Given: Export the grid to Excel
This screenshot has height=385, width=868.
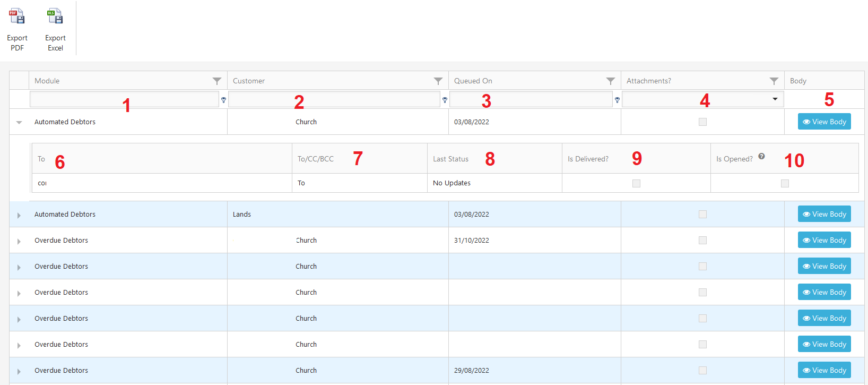Looking at the screenshot, I should (55, 30).
